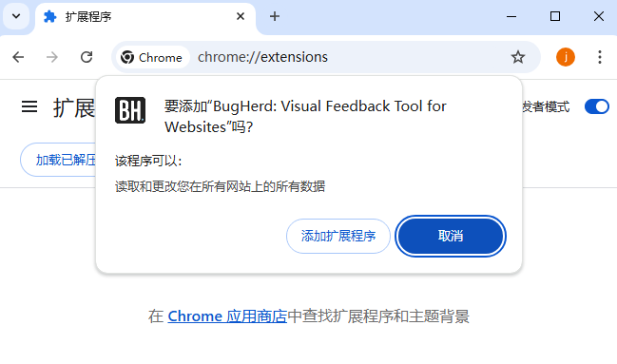
Task: Click 添加扩展程序 to add BugHerd
Action: pos(338,236)
